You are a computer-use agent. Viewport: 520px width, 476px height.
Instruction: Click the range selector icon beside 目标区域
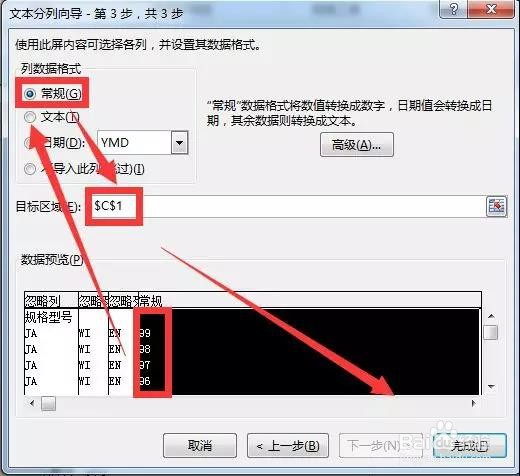click(496, 207)
